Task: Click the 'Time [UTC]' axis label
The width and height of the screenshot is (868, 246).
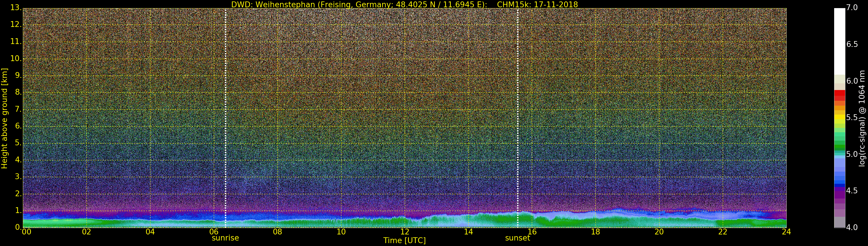Action: point(404,241)
